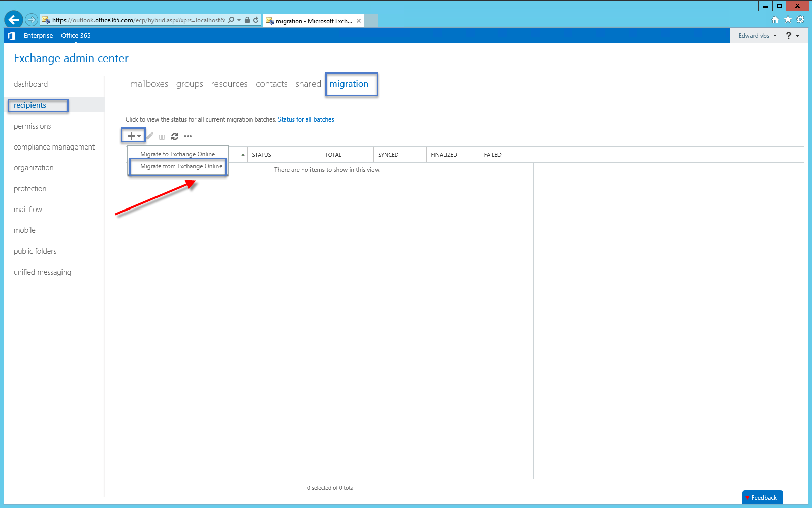Open the shared tab
The width and height of the screenshot is (812, 508).
[x=308, y=84]
